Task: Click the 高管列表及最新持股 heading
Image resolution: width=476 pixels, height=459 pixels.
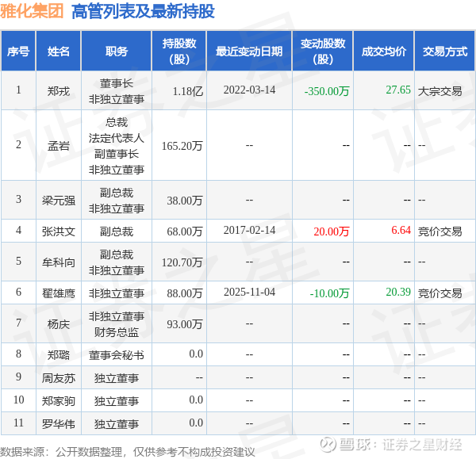Action: coord(143,12)
